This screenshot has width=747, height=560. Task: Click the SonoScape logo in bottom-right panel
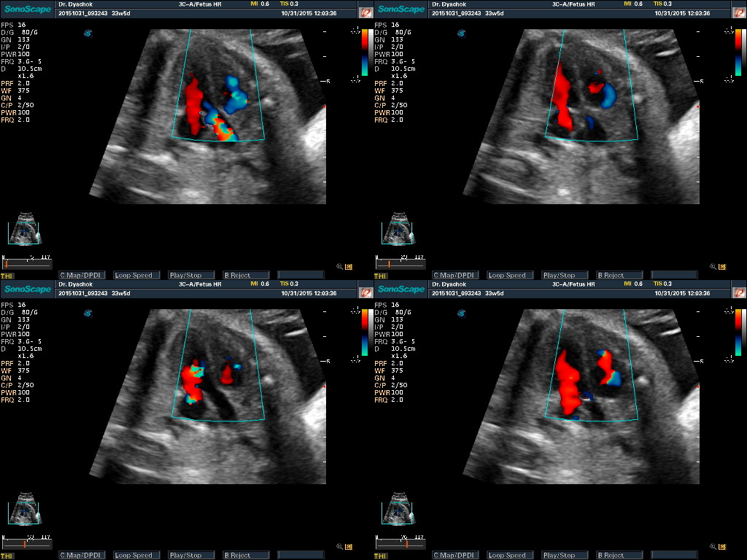[401, 289]
